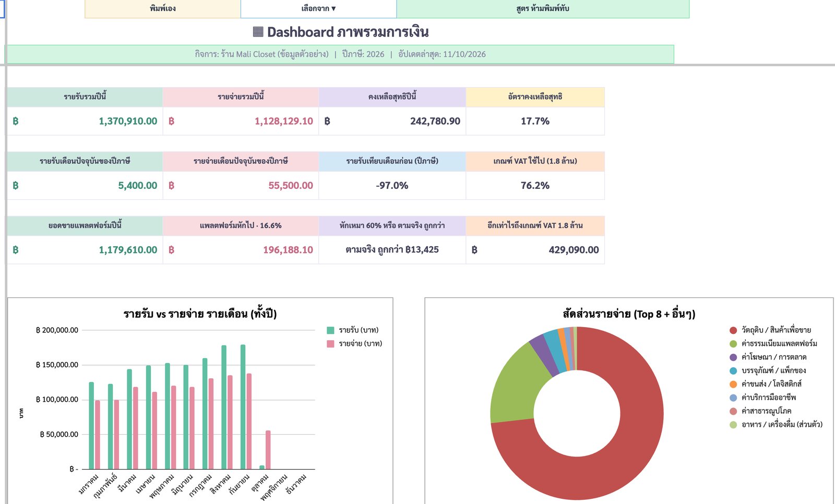835x504 pixels.
Task: Click the pink รายจ่าย (บาท) legend swatch
Action: 330,344
